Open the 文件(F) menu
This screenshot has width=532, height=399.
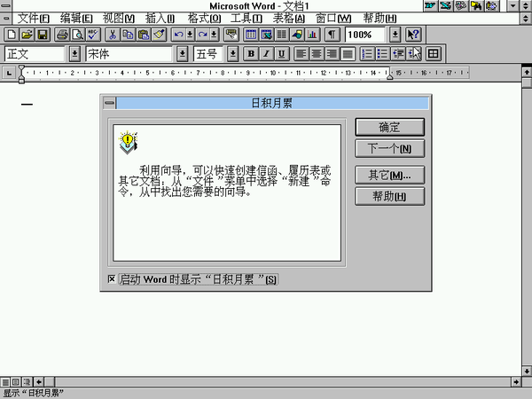coord(34,18)
